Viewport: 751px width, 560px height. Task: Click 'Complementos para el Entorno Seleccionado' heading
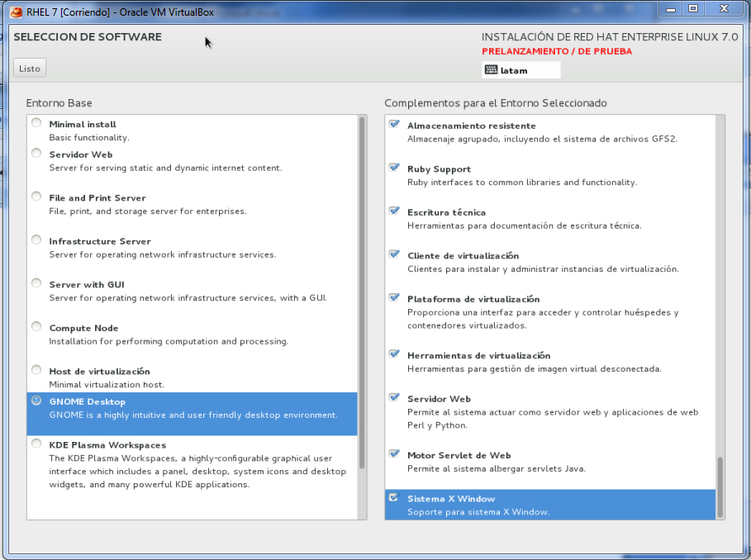[496, 103]
